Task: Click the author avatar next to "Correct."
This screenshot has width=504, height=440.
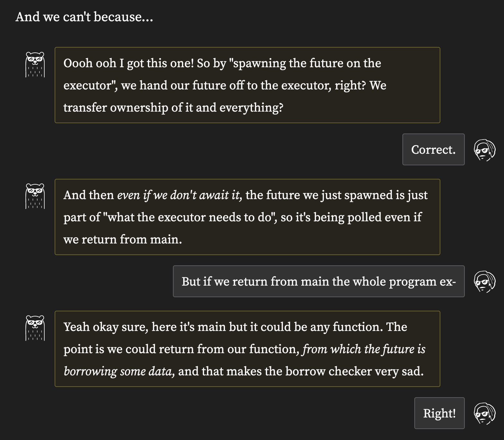Action: [484, 150]
